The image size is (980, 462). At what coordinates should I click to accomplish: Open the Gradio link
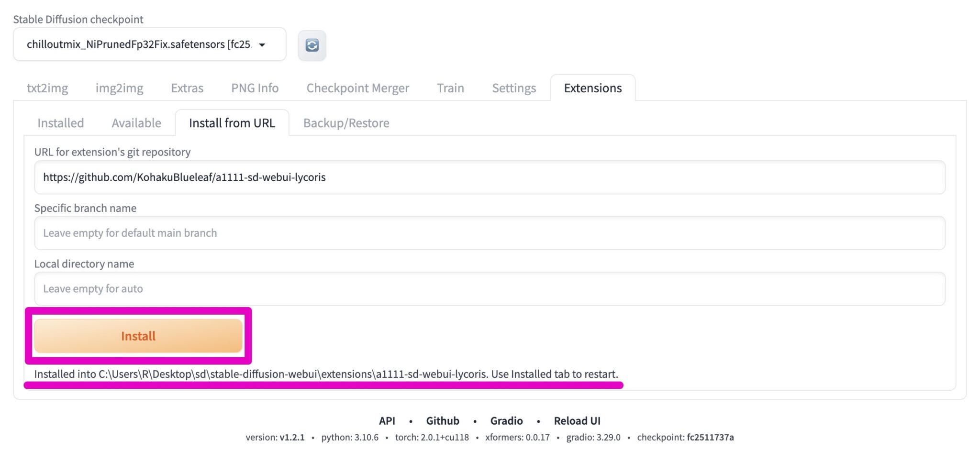(x=506, y=421)
